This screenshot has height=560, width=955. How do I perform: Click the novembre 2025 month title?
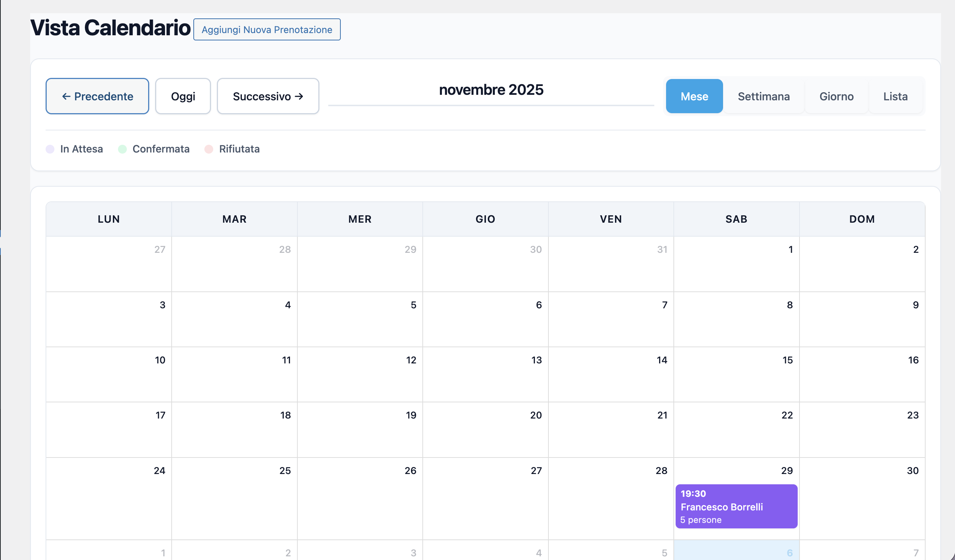click(x=491, y=90)
